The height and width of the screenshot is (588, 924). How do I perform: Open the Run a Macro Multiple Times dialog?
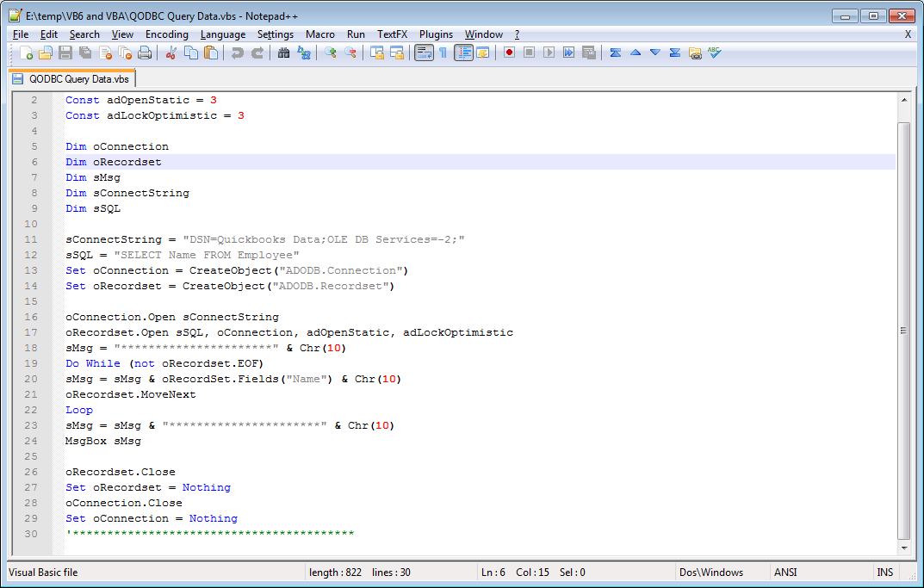click(x=569, y=53)
